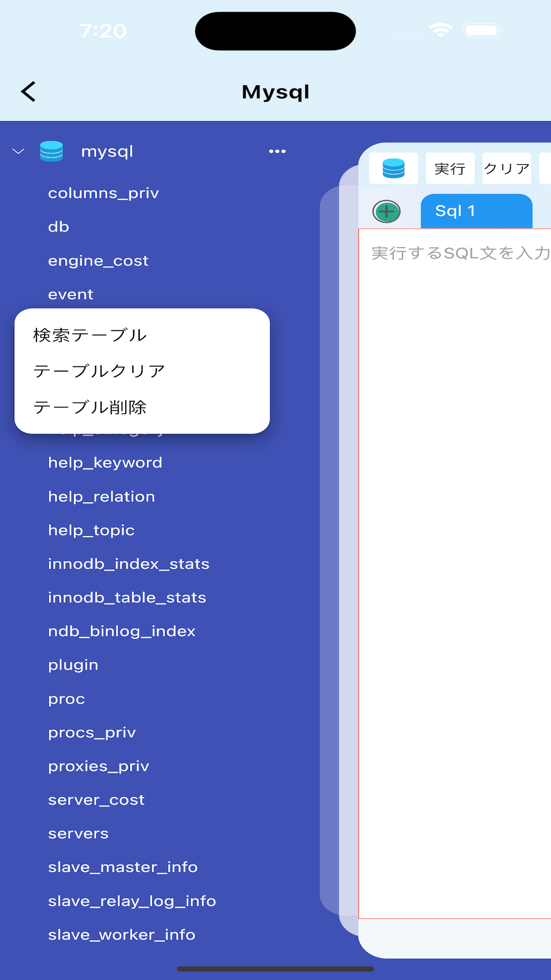Viewport: 551px width, 980px height.
Task: Choose 検索テーブル from the popup menu
Action: click(90, 335)
